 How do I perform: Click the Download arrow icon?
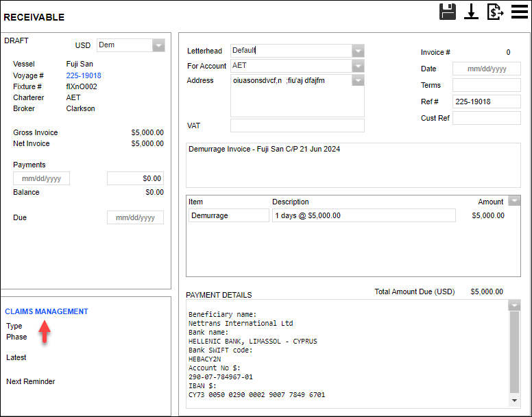[471, 12]
